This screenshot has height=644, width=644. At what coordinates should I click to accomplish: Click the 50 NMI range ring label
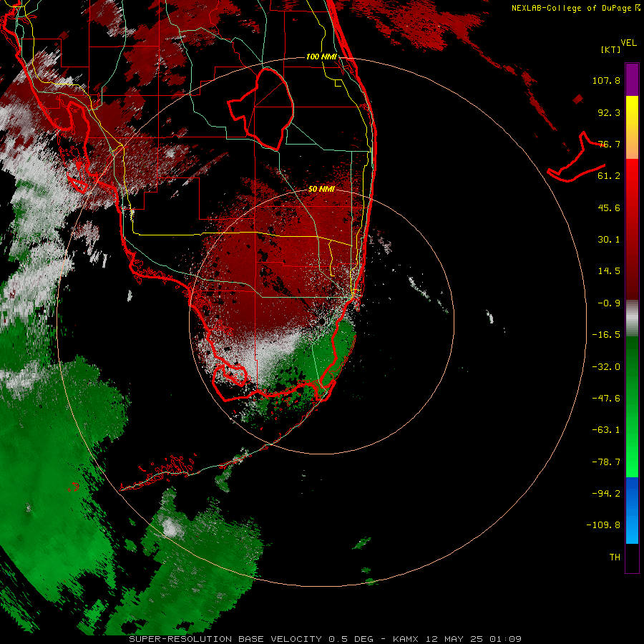(321, 190)
